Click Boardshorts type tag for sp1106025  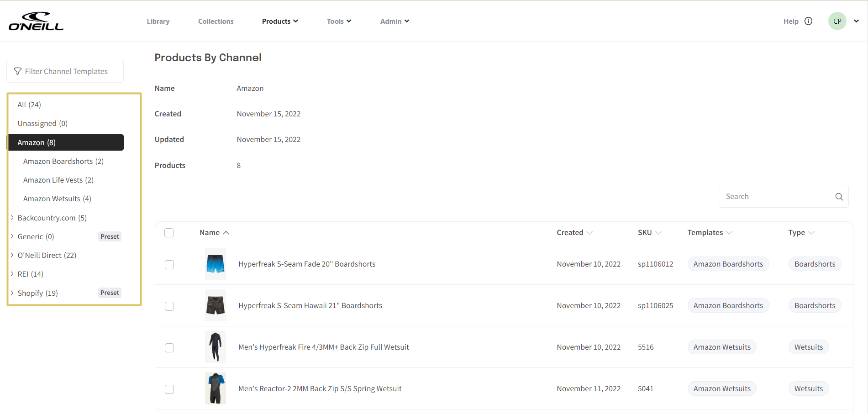point(815,305)
